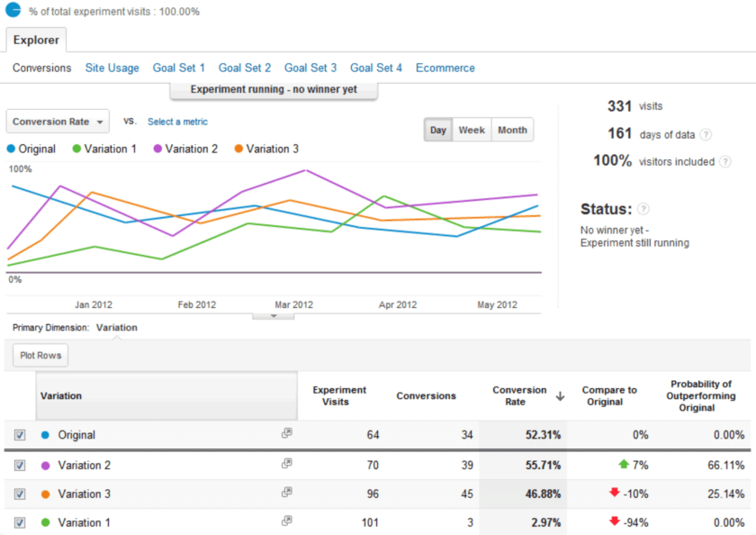Click the Plot Rows button

[40, 355]
